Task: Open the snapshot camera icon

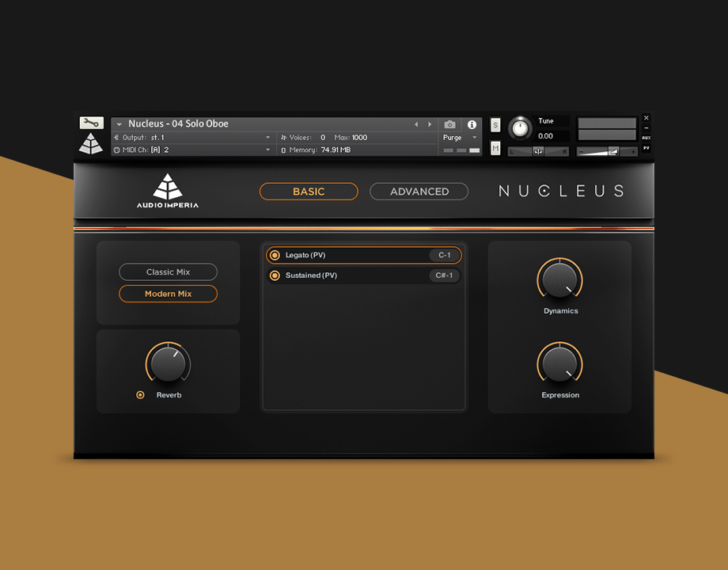Action: tap(449, 124)
